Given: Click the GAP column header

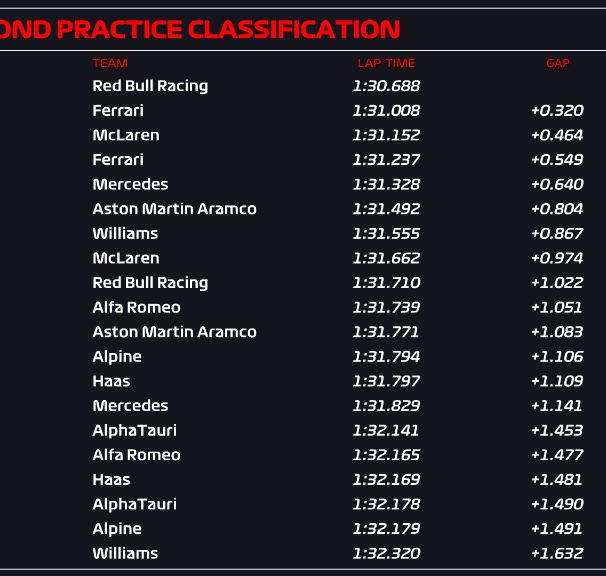Looking at the screenshot, I should coord(558,63).
